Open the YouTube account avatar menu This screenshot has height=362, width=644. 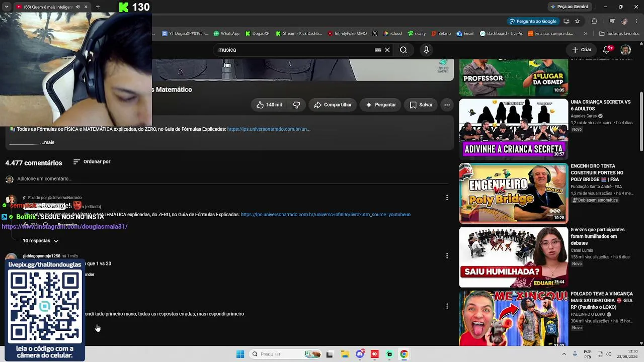point(625,50)
